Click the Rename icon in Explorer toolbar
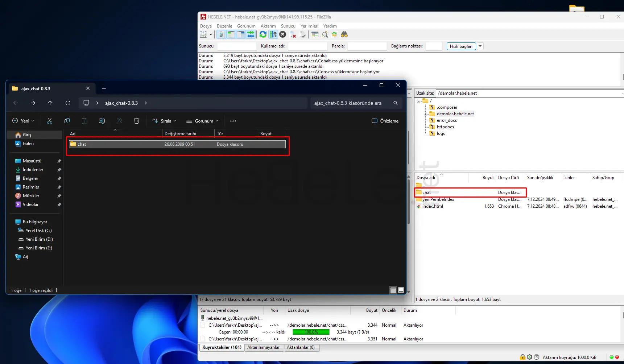 [102, 121]
